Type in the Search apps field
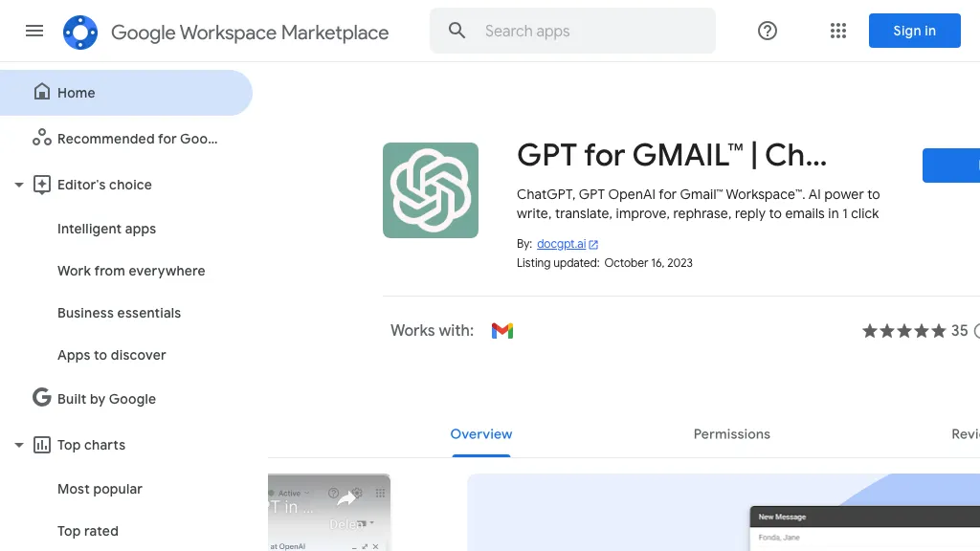This screenshot has height=551, width=980. pyautogui.click(x=593, y=31)
